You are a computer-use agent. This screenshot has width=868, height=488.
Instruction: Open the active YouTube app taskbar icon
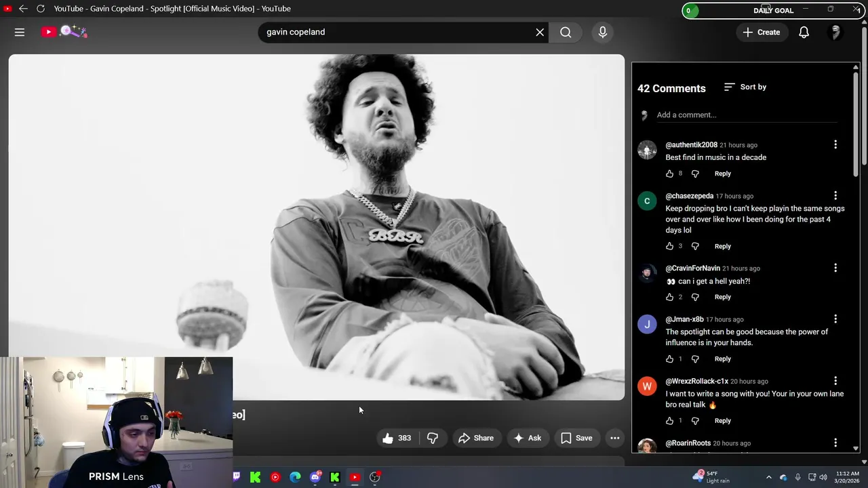click(355, 477)
